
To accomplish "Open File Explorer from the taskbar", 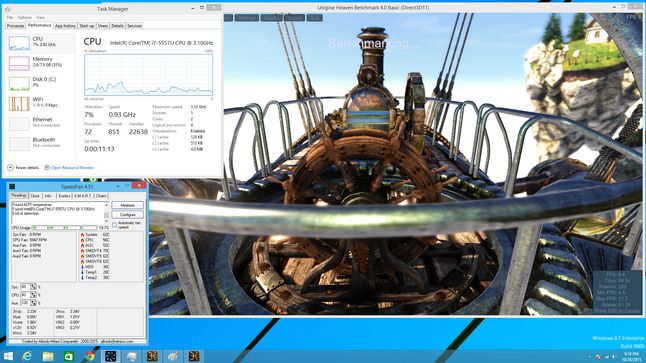I will point(48,356).
